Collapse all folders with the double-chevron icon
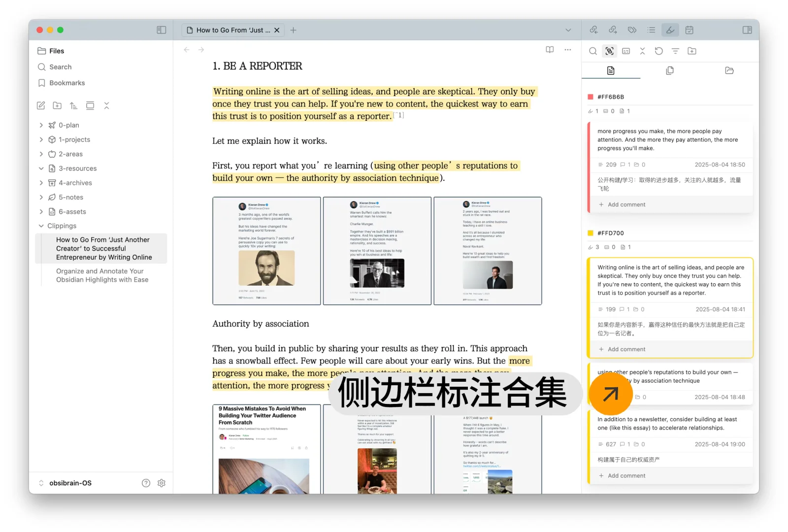The height and width of the screenshot is (532, 788). tap(107, 105)
